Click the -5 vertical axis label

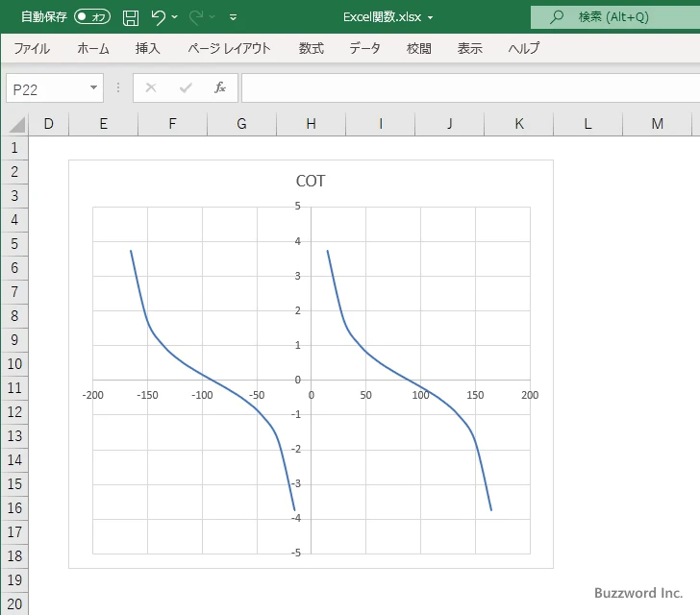click(296, 553)
